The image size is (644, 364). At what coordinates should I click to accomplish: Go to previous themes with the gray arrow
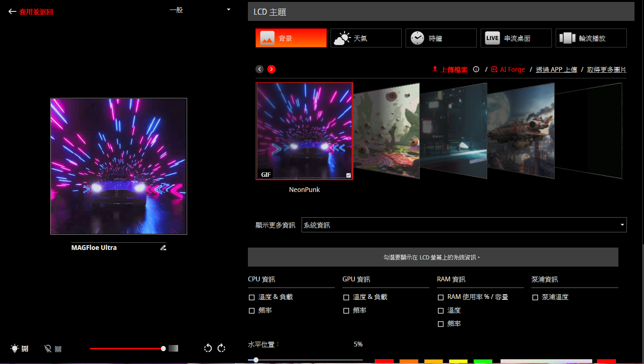pos(259,69)
